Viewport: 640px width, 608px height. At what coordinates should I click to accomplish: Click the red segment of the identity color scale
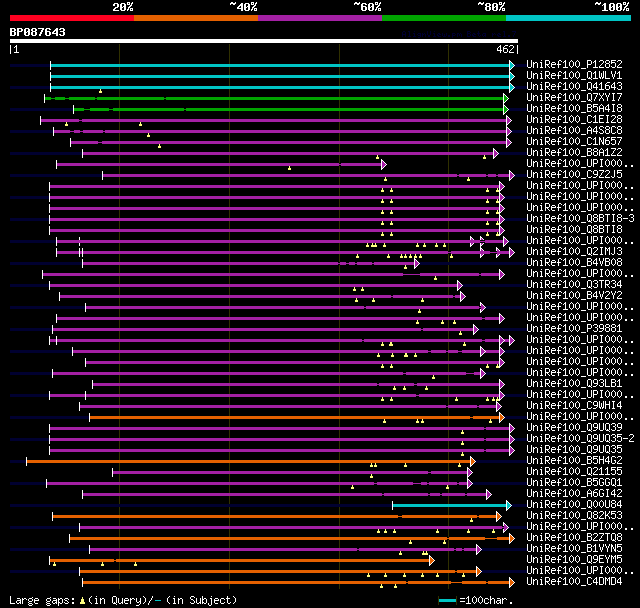pos(72,18)
